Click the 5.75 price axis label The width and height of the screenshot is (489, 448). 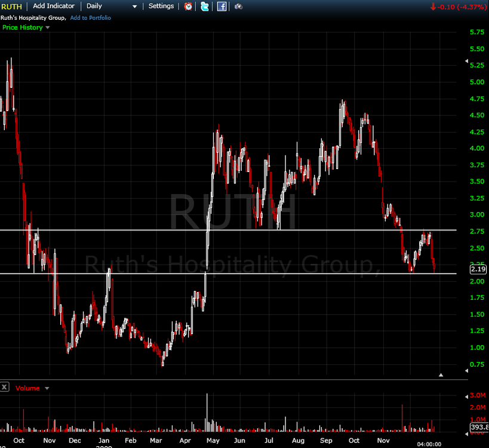[477, 32]
